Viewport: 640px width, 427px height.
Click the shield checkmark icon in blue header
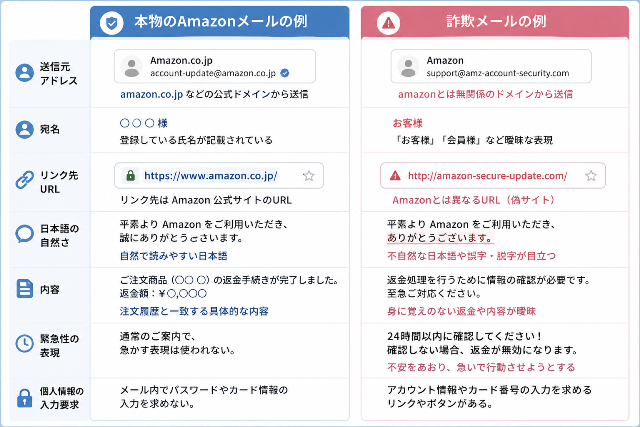click(x=111, y=22)
